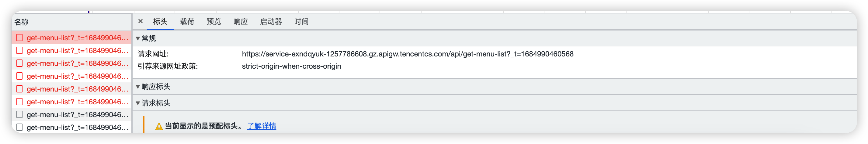Open the 了解详情 link
The width and height of the screenshot is (868, 144).
click(262, 126)
